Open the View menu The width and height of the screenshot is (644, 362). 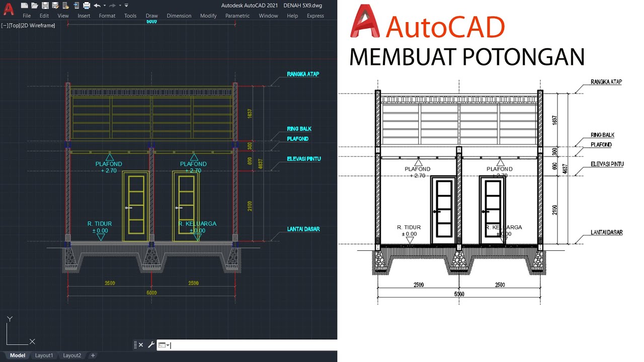point(63,16)
